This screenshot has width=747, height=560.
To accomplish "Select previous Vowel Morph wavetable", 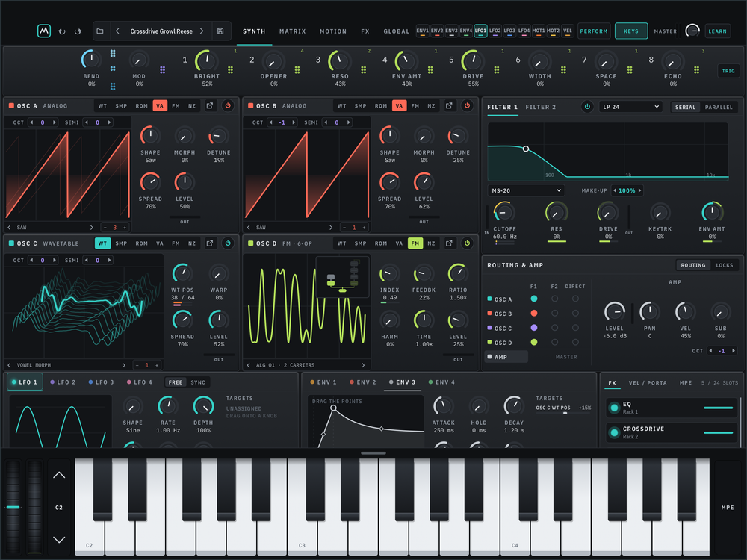I will tap(9, 365).
